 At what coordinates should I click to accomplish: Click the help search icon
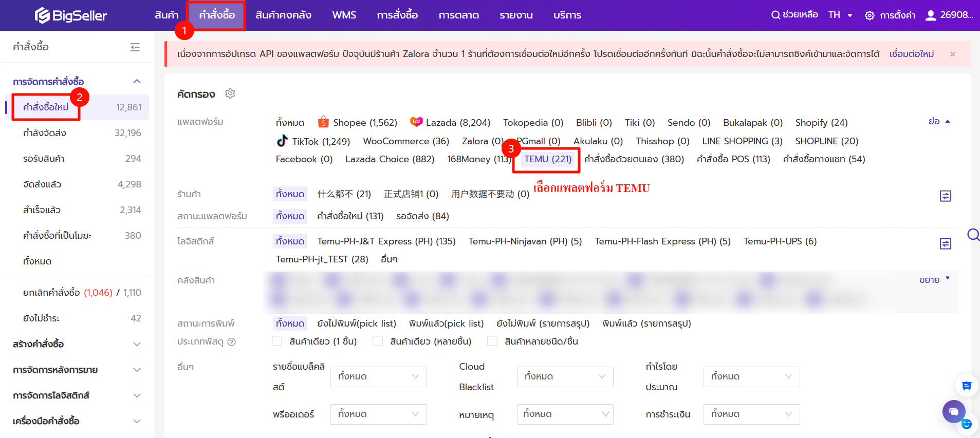(775, 15)
